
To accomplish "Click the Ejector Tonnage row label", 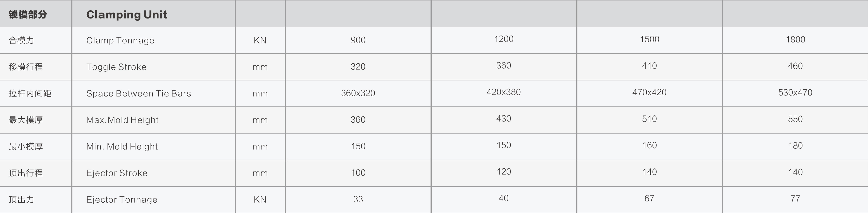I will 122,199.
